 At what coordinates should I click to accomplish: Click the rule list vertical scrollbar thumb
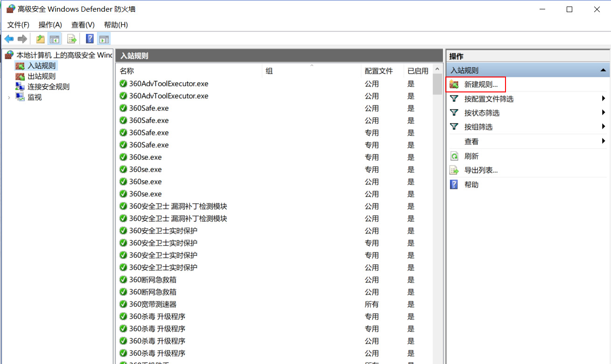point(437,84)
